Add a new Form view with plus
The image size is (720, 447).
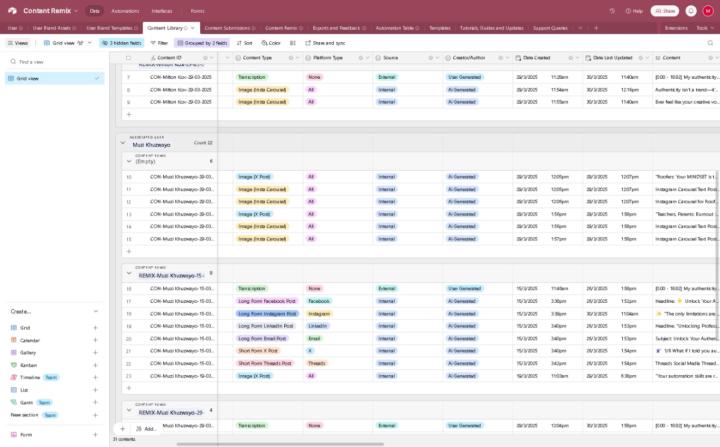pos(96,435)
